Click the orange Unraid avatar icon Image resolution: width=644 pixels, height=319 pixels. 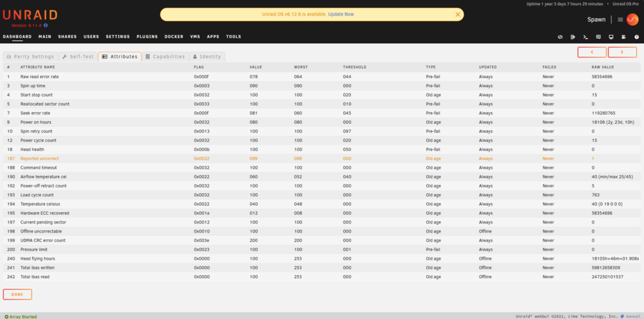click(632, 19)
